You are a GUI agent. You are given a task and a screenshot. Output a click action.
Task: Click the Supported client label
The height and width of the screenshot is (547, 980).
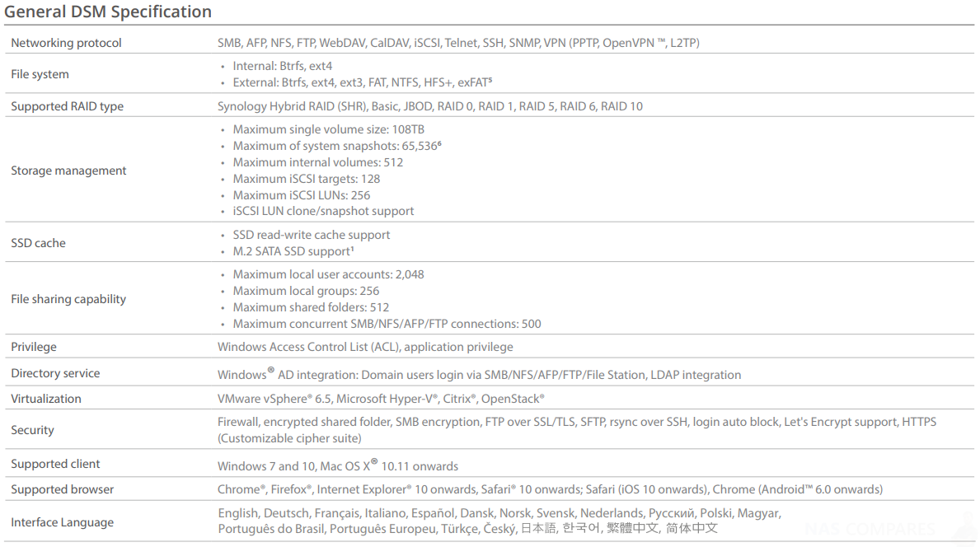point(55,464)
